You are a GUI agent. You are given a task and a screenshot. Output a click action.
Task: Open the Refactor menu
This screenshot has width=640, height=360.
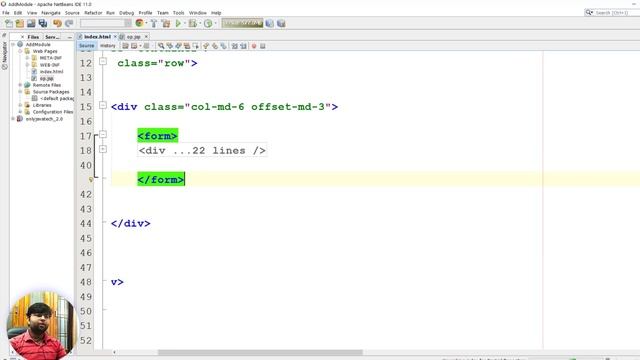click(93, 13)
